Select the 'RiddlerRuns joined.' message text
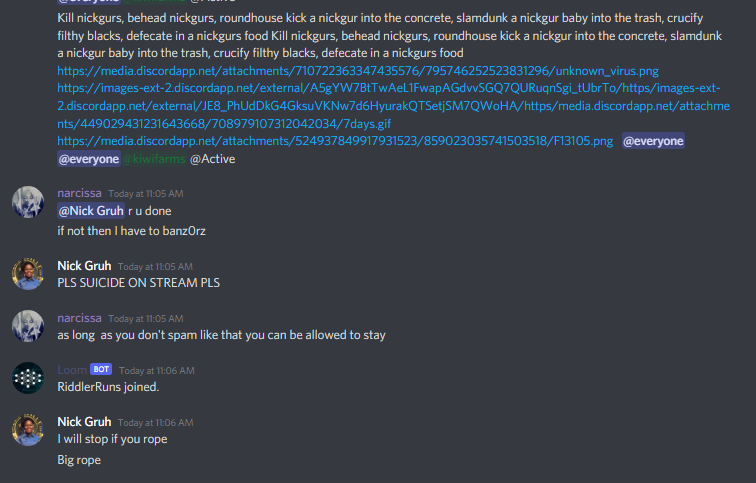Screen dimensions: 756x483 pyautogui.click(x=108, y=387)
